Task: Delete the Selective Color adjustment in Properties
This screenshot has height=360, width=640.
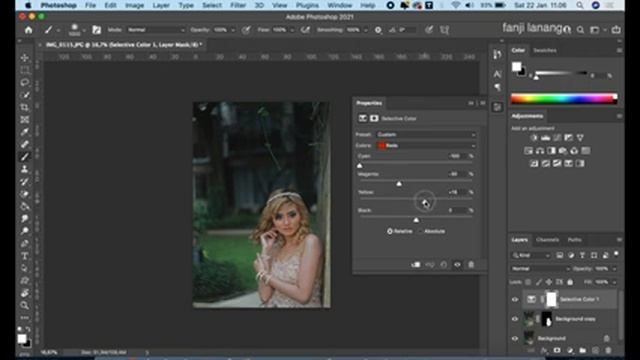Action: [471, 264]
